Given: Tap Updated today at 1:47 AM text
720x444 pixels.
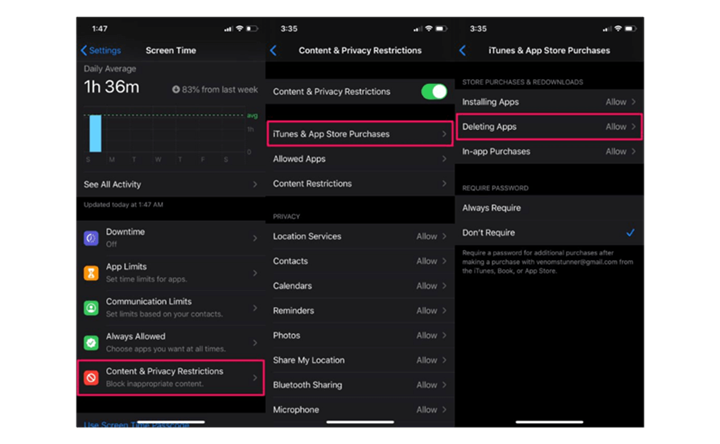Looking at the screenshot, I should [x=123, y=205].
